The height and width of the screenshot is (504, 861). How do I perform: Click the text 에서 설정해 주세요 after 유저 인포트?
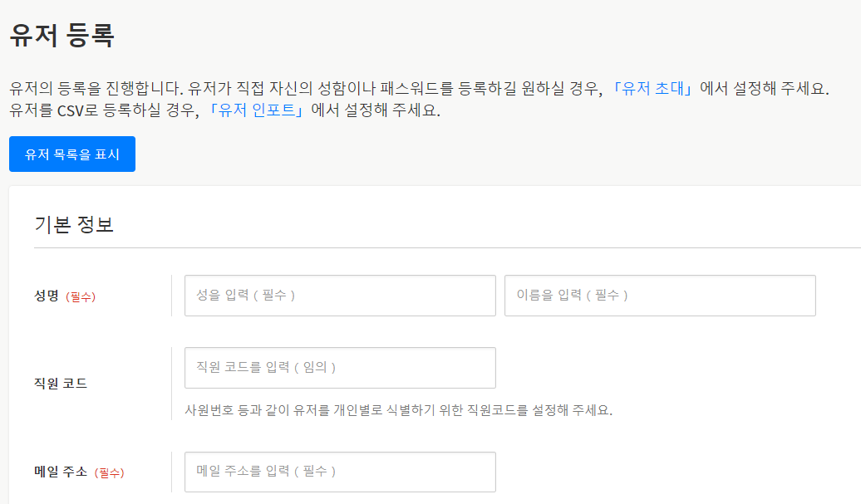pyautogui.click(x=376, y=110)
